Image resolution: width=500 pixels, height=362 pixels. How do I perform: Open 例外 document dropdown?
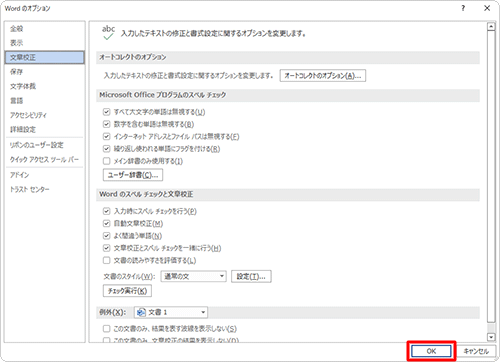point(171,312)
